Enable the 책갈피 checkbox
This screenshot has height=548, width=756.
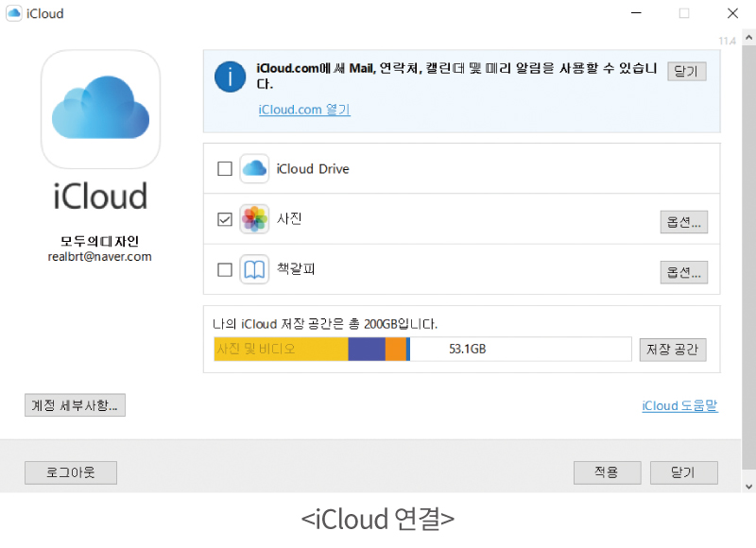point(225,269)
